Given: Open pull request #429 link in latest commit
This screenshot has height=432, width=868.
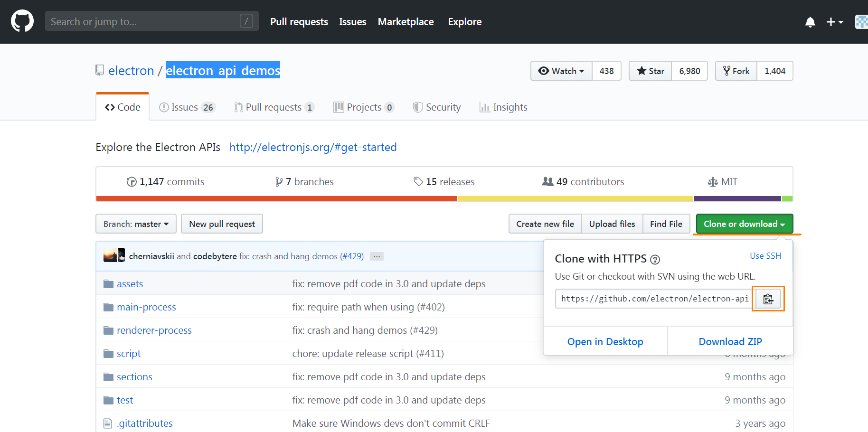Looking at the screenshot, I should click(x=352, y=256).
